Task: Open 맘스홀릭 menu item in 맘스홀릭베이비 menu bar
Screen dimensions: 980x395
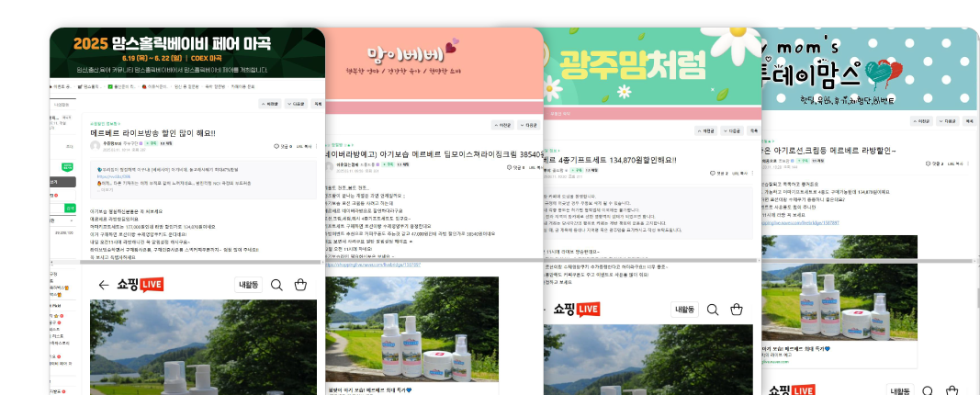Action: (89, 87)
